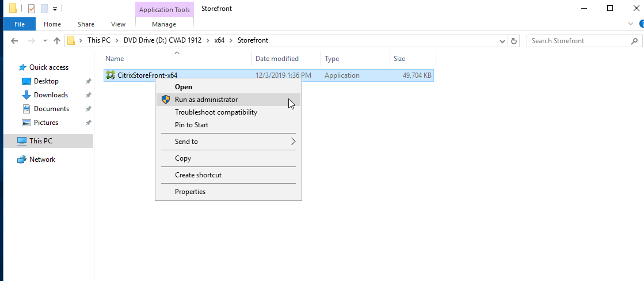644x281 pixels.
Task: Click the title bar folder icon
Action: [x=13, y=8]
